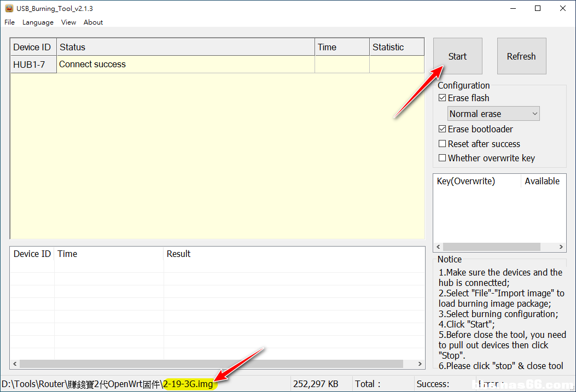Click the Start button

457,56
